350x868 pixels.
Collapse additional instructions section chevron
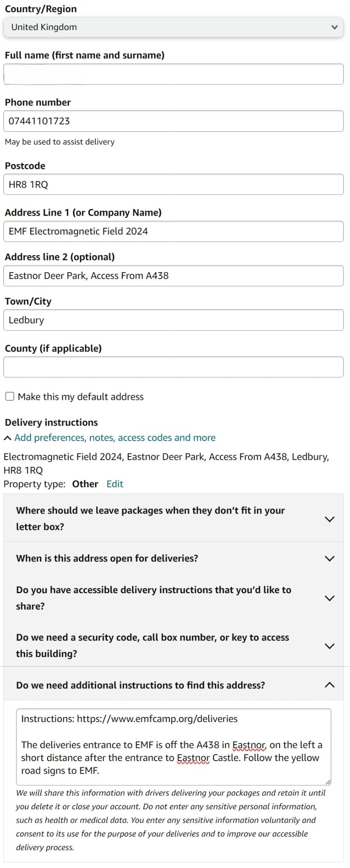330,685
